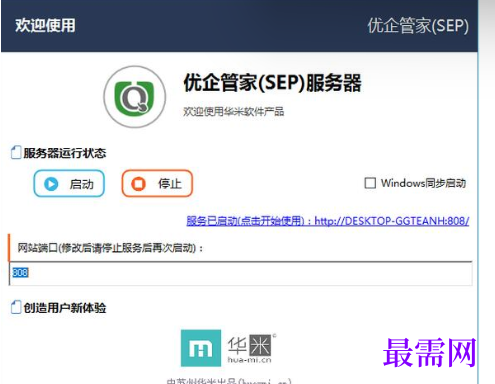Click the document icon beside 服务器运行状态
This screenshot has width=495, height=384.
[16, 152]
